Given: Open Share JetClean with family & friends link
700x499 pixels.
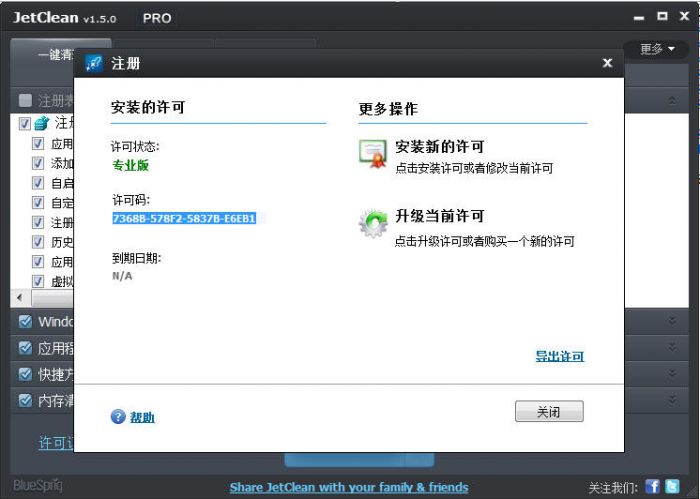Looking at the screenshot, I should (x=349, y=487).
